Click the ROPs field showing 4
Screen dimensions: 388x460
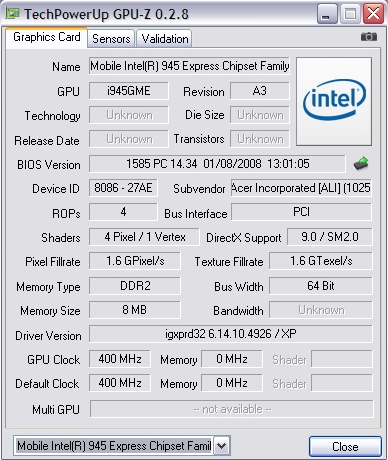point(123,212)
